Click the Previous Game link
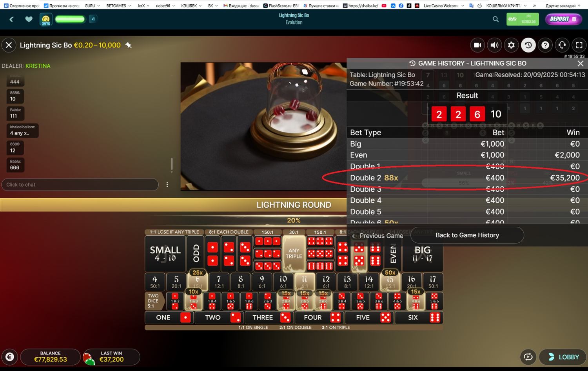 (377, 236)
